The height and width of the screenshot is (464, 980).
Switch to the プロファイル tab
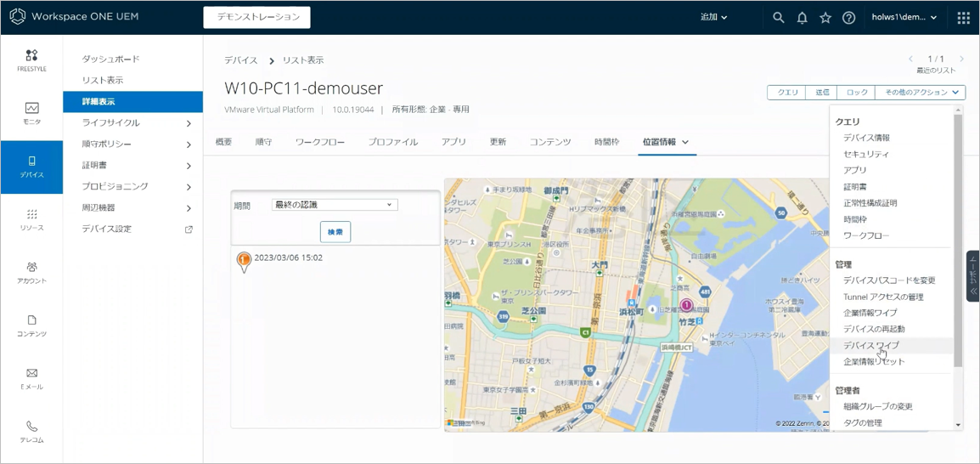click(392, 142)
